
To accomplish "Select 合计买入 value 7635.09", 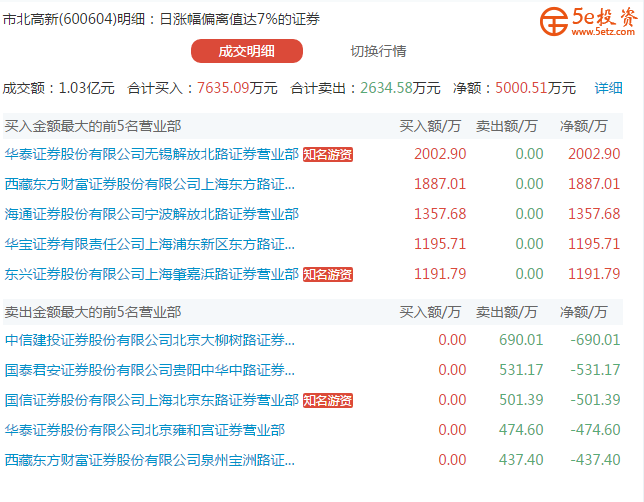I will tap(223, 88).
